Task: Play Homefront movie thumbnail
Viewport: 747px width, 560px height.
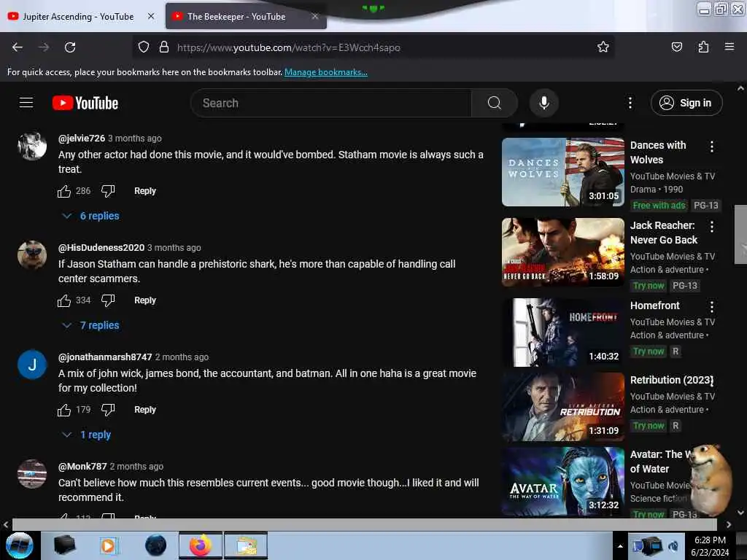Action: 562,332
